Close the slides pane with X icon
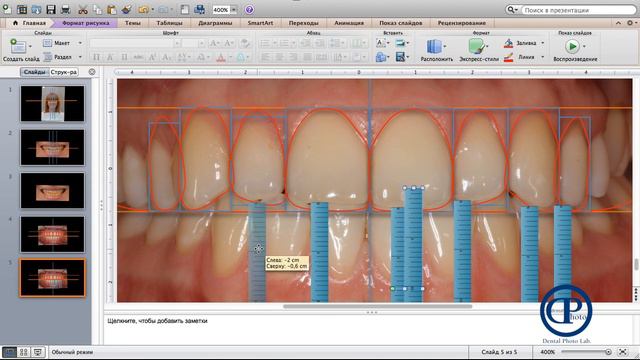 coord(92,72)
